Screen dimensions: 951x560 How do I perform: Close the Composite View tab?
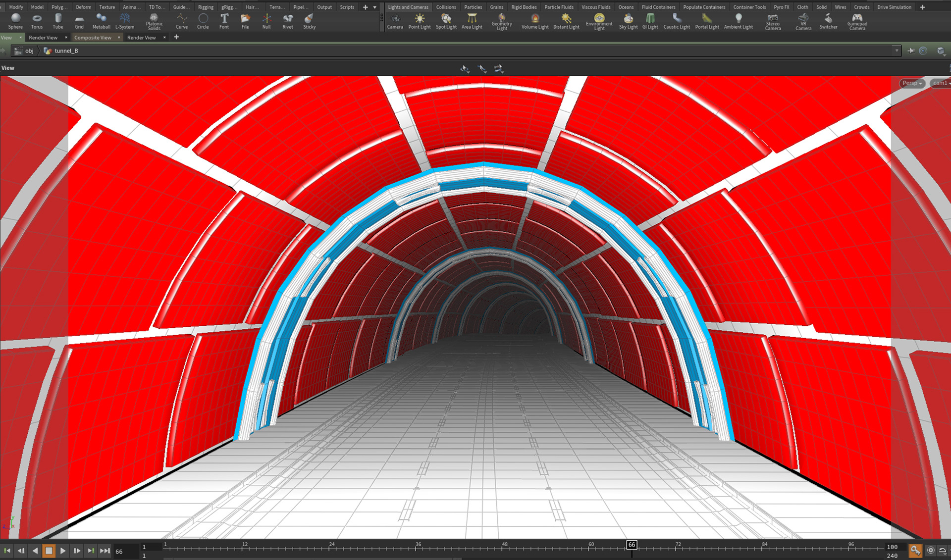pyautogui.click(x=119, y=38)
